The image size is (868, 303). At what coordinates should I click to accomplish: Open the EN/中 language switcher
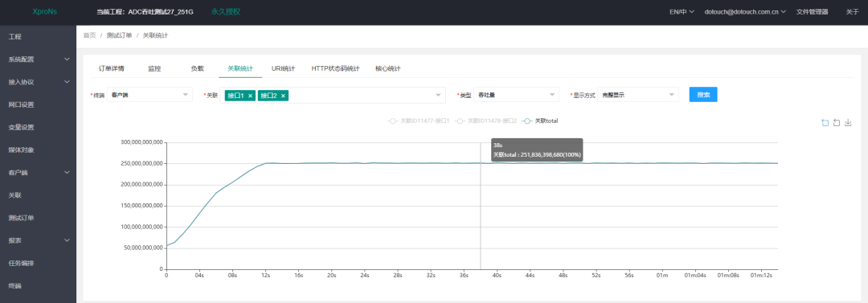(x=682, y=11)
